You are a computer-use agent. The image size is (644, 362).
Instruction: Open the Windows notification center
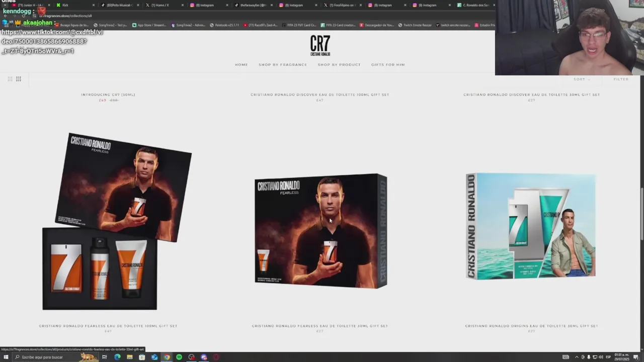tap(635, 357)
